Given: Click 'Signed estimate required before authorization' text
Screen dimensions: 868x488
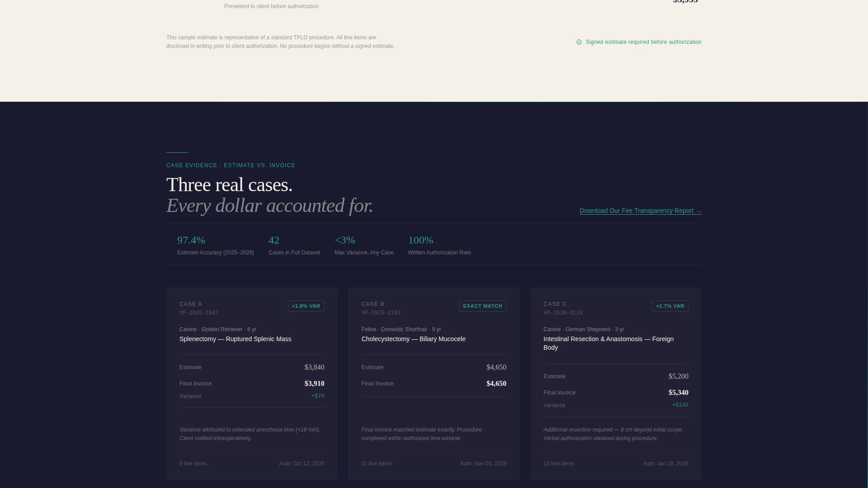Looking at the screenshot, I should point(643,42).
